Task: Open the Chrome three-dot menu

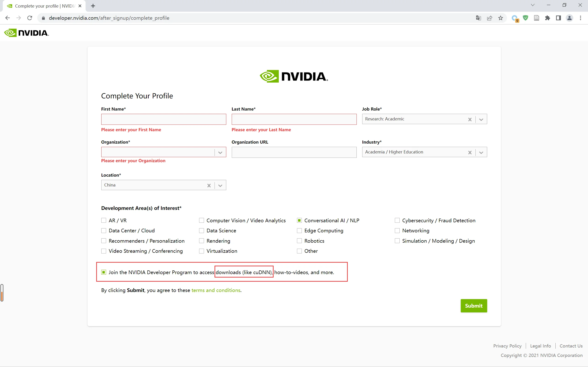Action: 580,18
